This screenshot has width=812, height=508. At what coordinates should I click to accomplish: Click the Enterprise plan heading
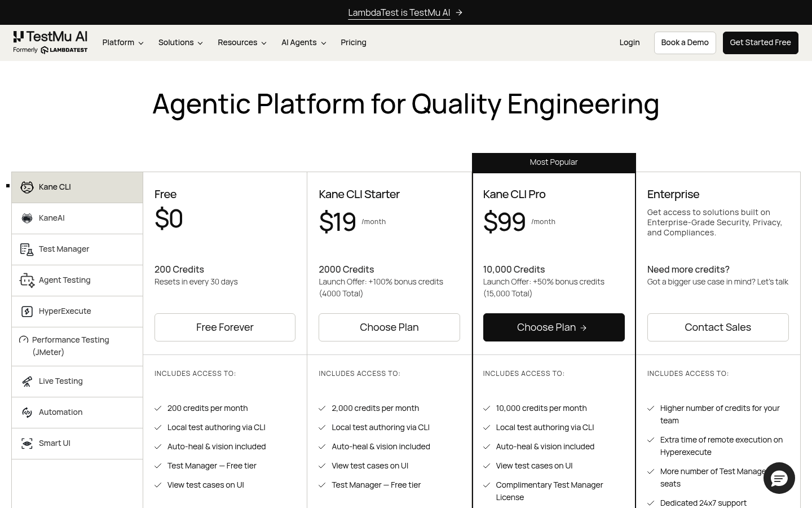[673, 194]
